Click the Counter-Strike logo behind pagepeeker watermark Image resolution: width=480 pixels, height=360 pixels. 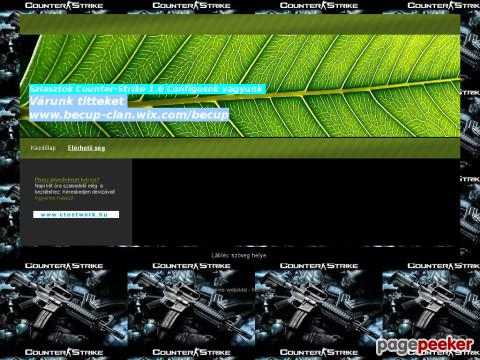point(443,352)
